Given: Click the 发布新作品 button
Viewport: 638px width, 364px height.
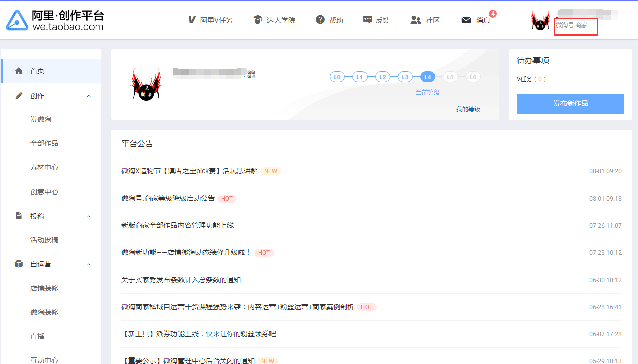Looking at the screenshot, I should point(570,103).
